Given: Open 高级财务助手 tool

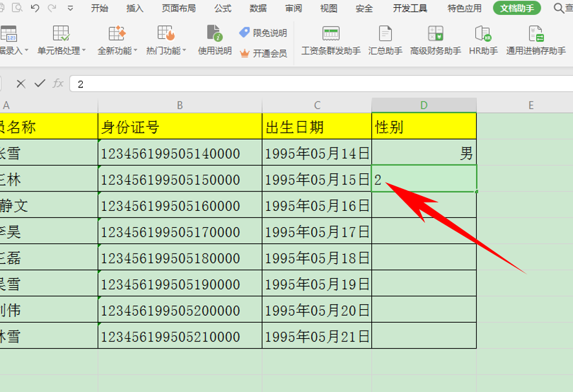Looking at the screenshot, I should pyautogui.click(x=436, y=40).
